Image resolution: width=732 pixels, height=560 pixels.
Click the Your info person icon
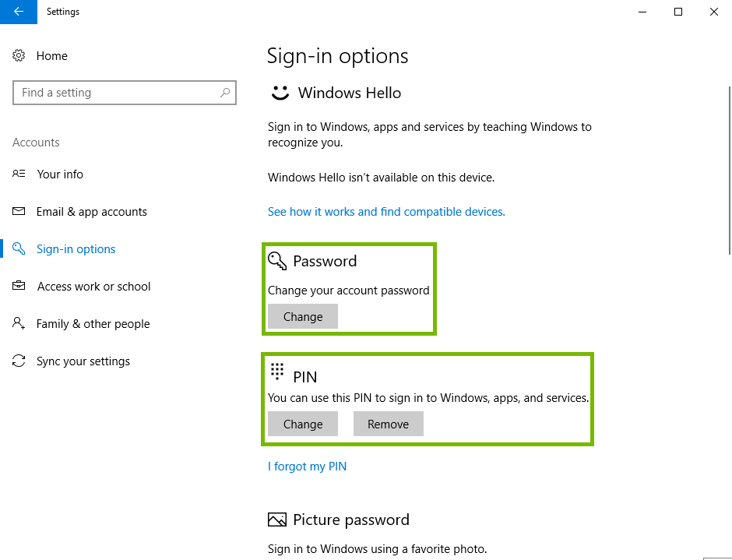[19, 174]
